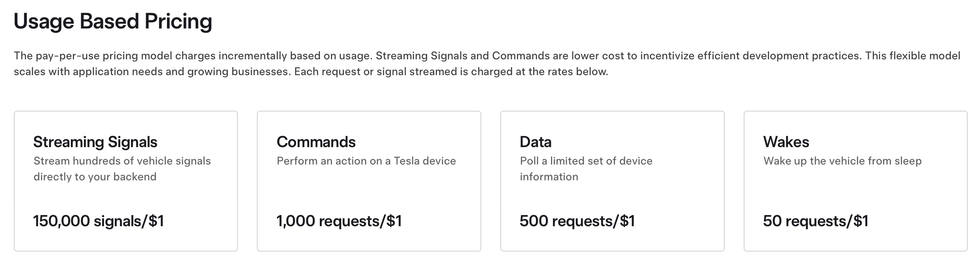The width and height of the screenshot is (980, 280).
Task: Click the 'information' line in Data card
Action: click(549, 177)
